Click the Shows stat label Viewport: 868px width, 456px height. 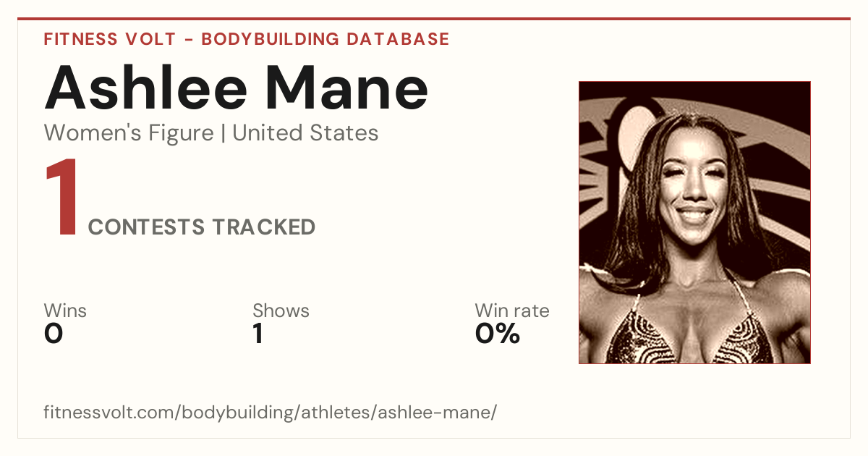click(281, 311)
